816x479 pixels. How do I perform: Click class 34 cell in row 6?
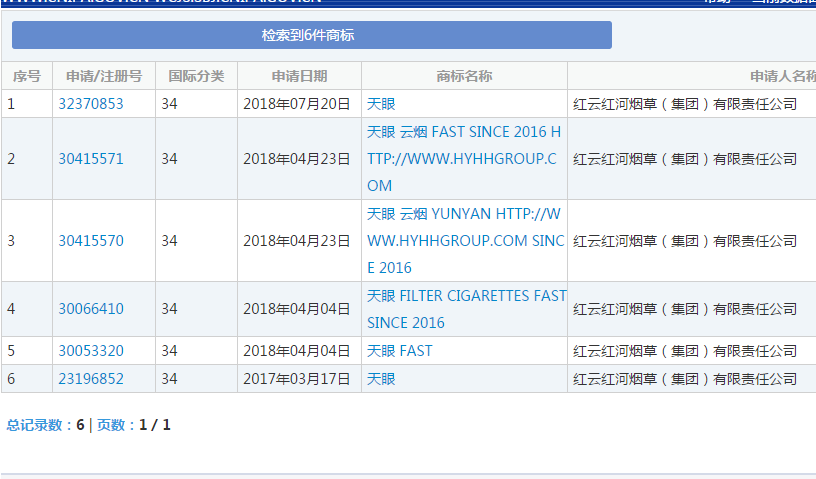click(196, 379)
